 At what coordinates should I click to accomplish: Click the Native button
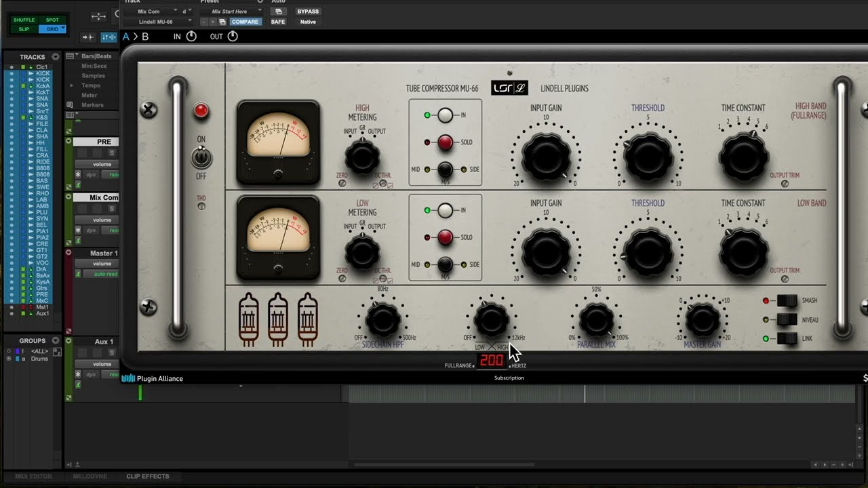(308, 22)
